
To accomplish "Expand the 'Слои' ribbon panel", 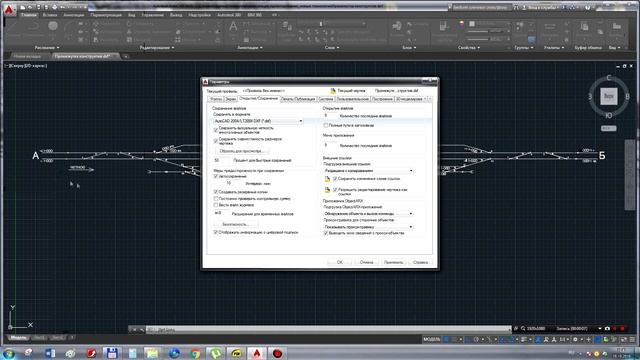I will pyautogui.click(x=332, y=48).
